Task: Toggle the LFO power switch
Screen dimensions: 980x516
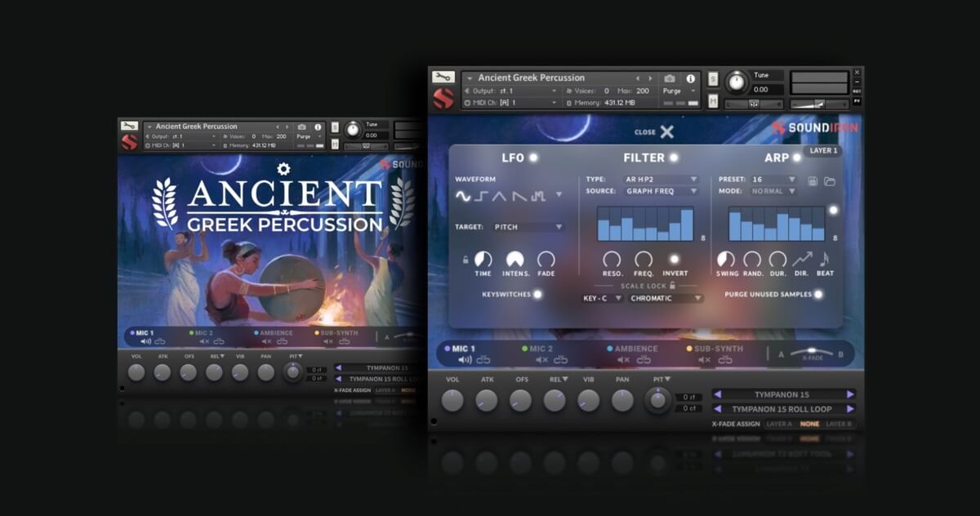Action: (x=533, y=158)
